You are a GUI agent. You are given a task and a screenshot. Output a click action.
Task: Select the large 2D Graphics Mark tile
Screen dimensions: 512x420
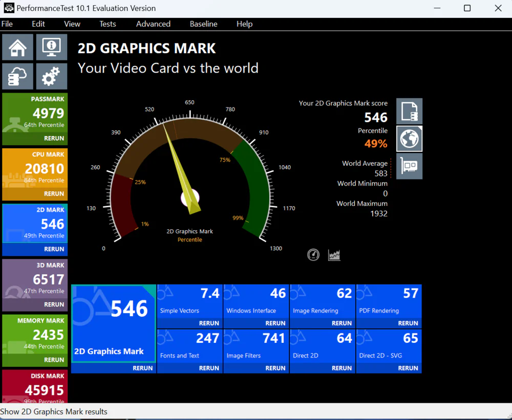point(114,323)
